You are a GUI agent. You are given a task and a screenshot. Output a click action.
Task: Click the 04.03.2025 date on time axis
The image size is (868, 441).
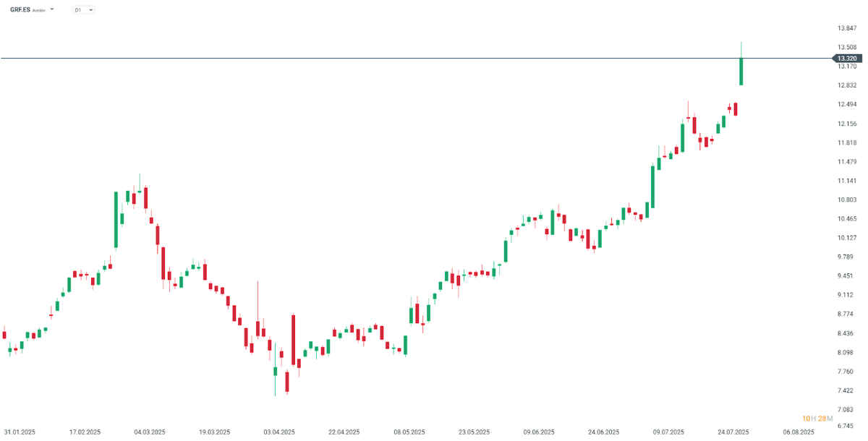click(150, 432)
